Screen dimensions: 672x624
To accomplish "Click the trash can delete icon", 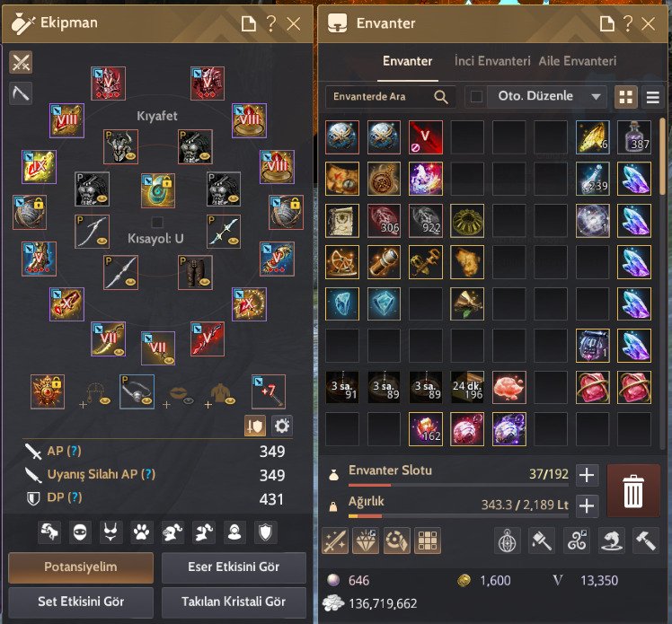I will (x=633, y=491).
